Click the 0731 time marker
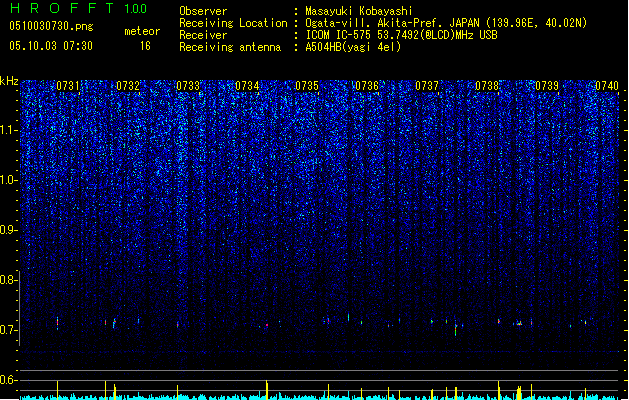Screen dimensions: 629x400 point(68,86)
